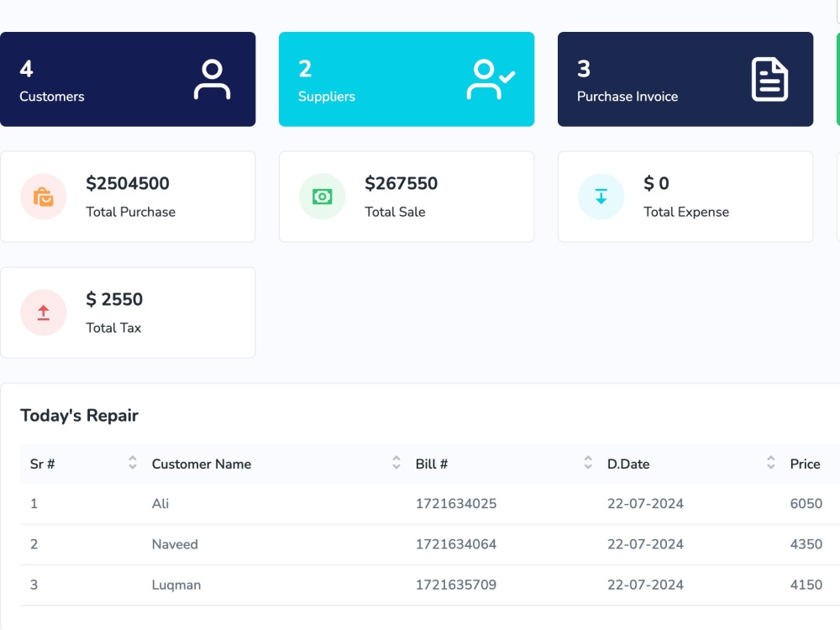Select customer name Ali
Screen dimensions: 840x630
(160, 503)
